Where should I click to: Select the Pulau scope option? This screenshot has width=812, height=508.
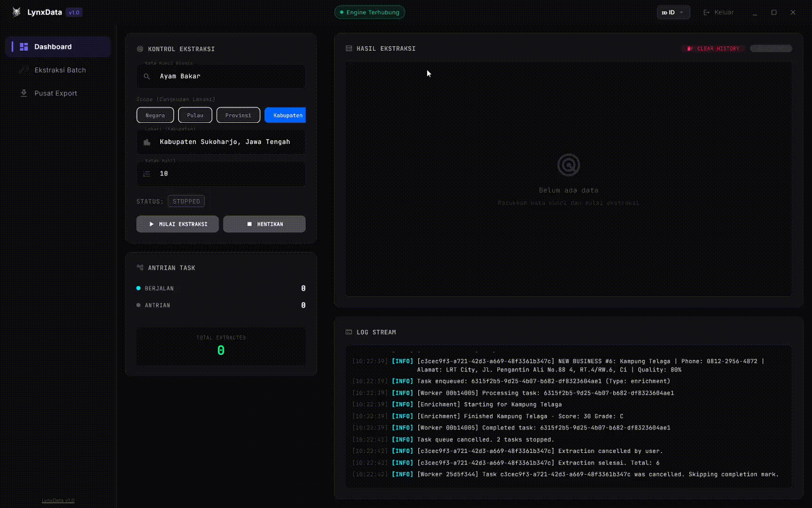(195, 115)
